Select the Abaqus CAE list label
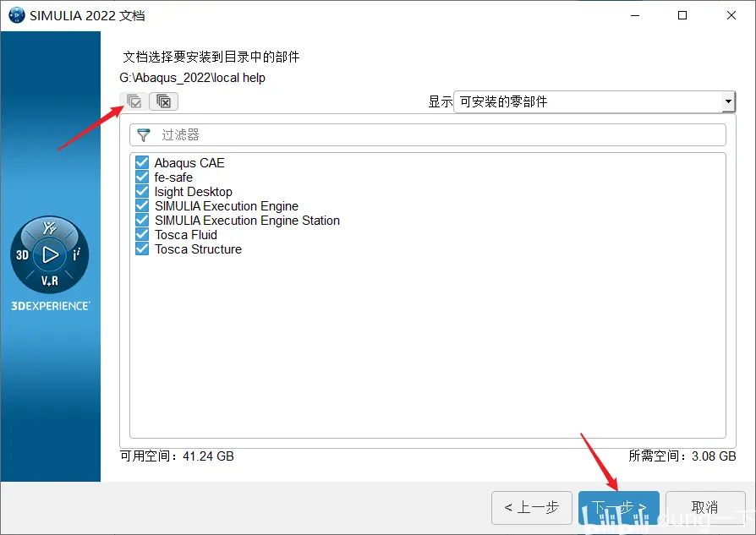The height and width of the screenshot is (535, 756). tap(189, 163)
